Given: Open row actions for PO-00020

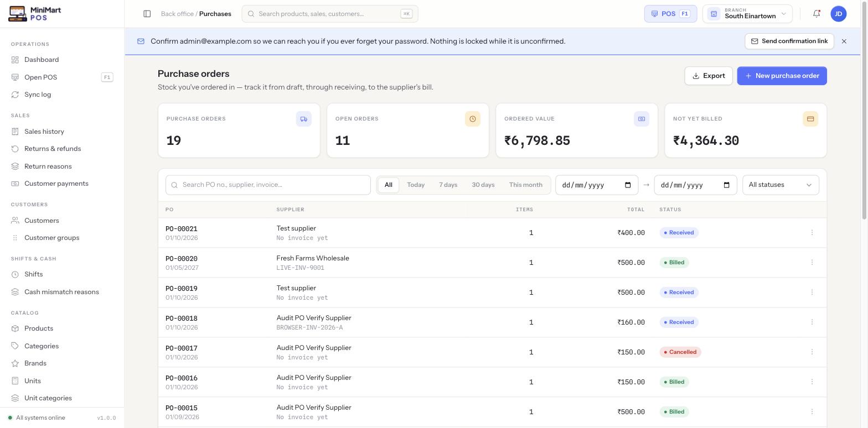Looking at the screenshot, I should tap(812, 263).
